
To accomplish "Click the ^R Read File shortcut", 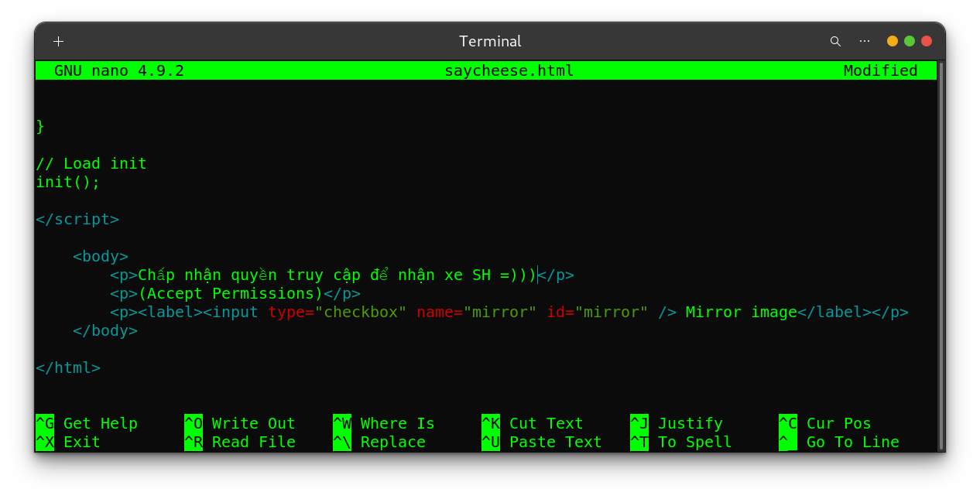I will (240, 442).
